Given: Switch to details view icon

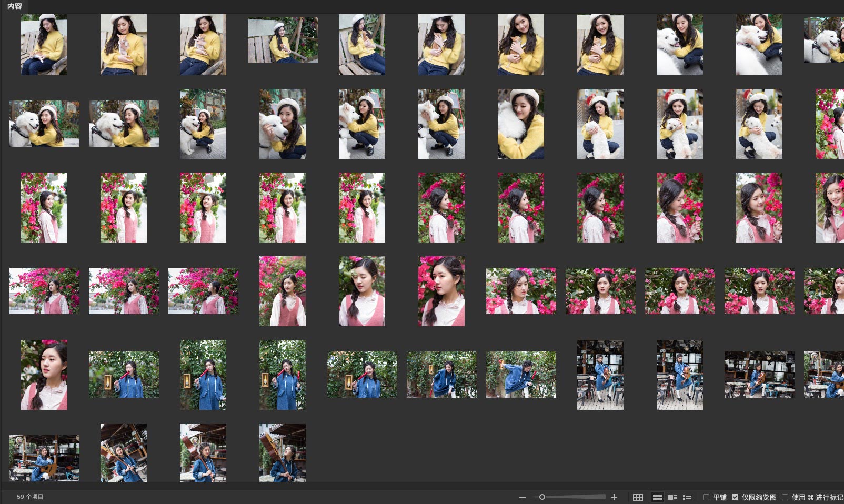Looking at the screenshot, I should 672,497.
